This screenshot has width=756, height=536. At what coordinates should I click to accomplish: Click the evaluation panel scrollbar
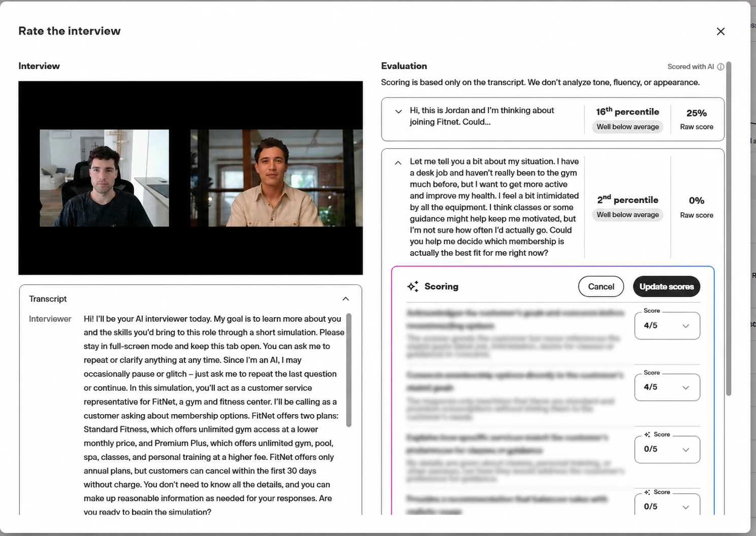pos(729,228)
